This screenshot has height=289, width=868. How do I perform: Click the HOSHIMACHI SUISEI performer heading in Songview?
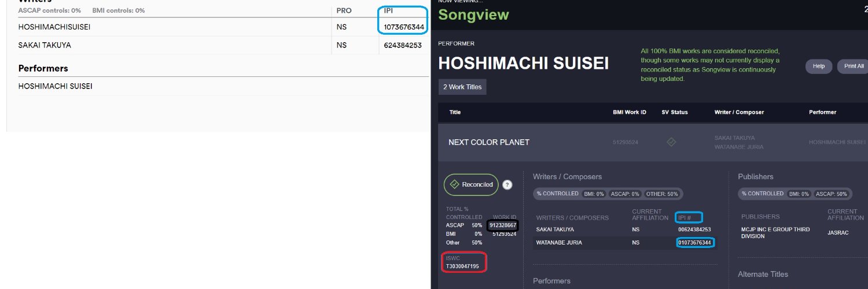[x=523, y=63]
